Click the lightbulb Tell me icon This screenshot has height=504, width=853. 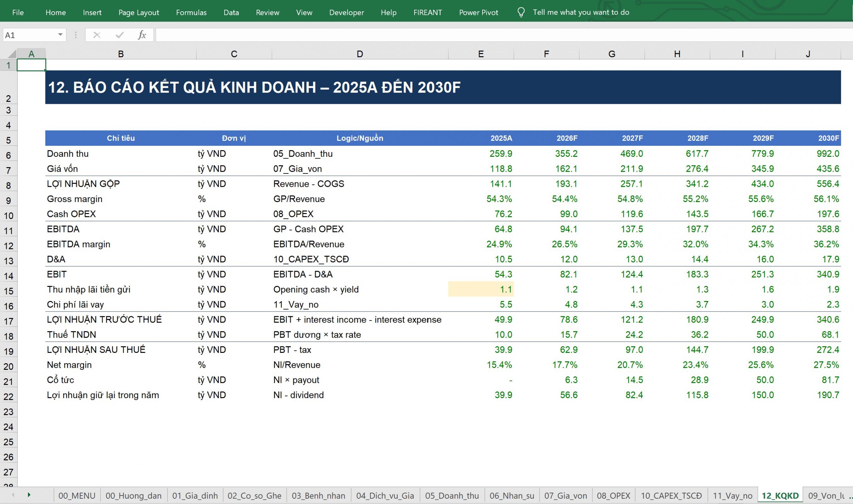click(x=521, y=13)
